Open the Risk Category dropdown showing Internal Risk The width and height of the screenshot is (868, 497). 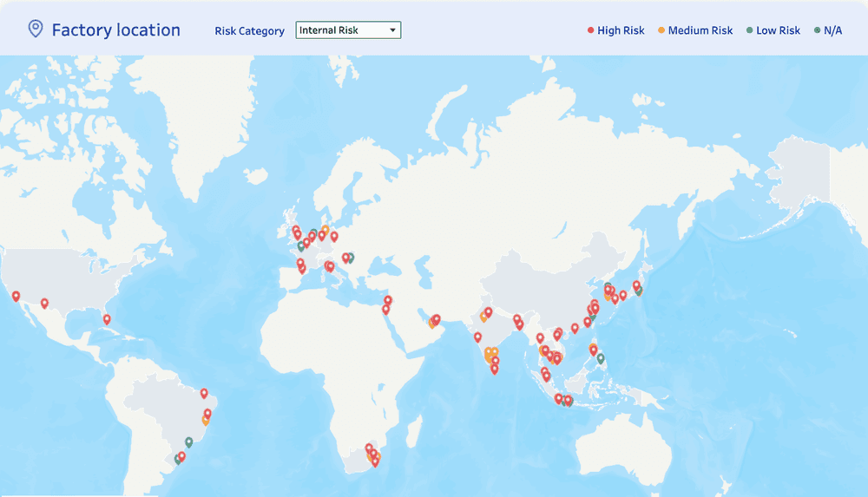pos(348,29)
